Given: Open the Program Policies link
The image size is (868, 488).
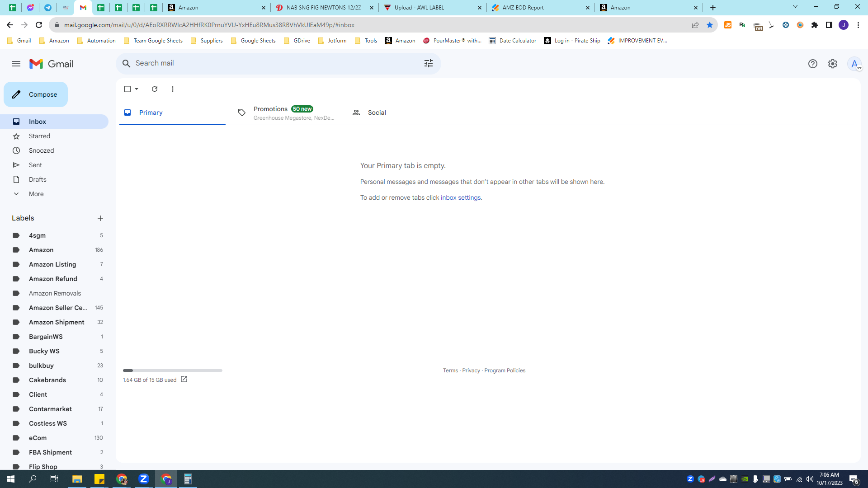Looking at the screenshot, I should point(505,371).
